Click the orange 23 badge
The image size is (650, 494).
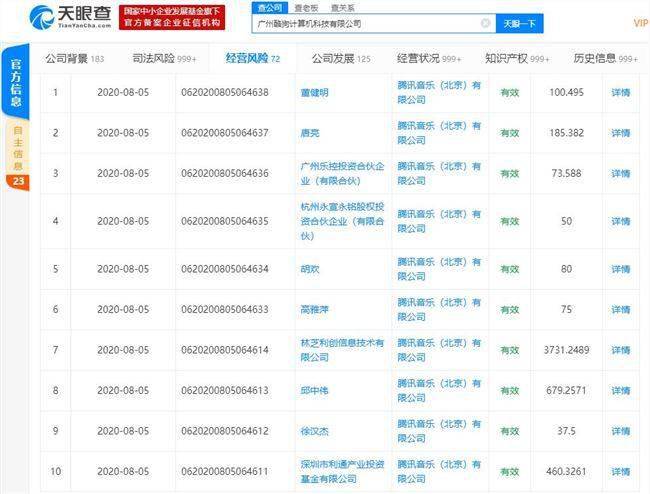[18, 182]
